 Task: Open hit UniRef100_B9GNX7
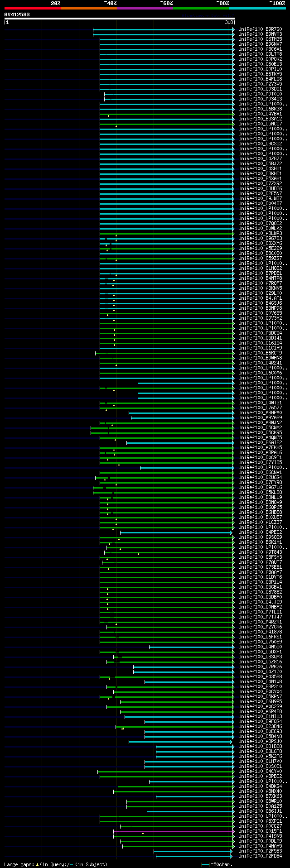pyautogui.click(x=260, y=44)
